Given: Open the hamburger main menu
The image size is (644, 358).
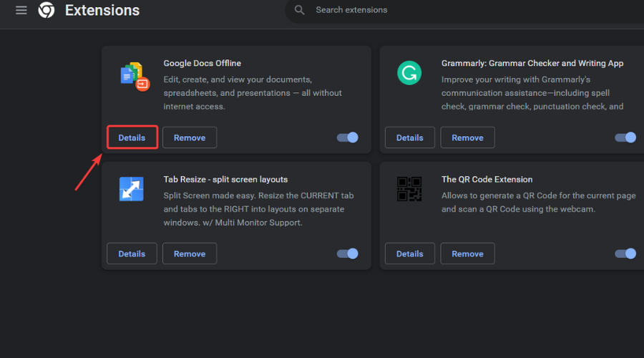Looking at the screenshot, I should click(x=21, y=10).
